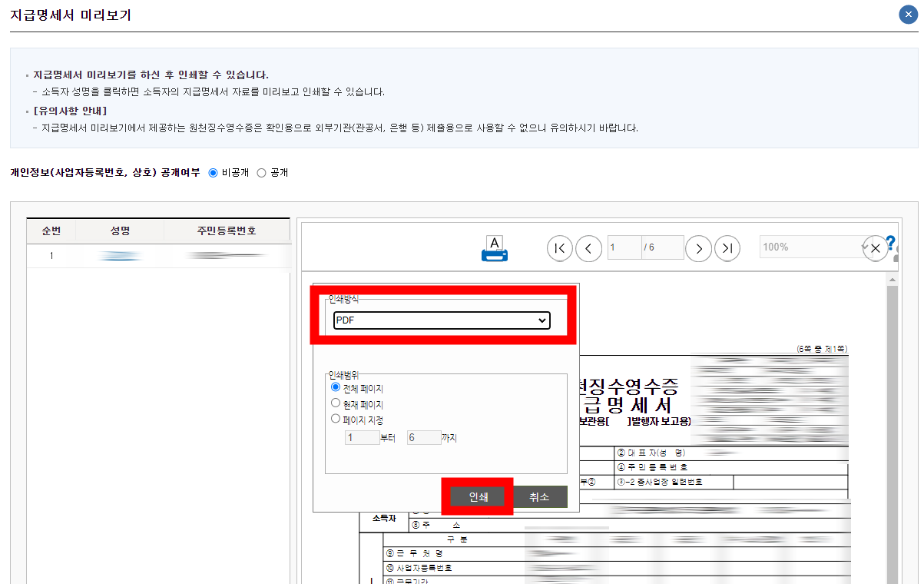Go to the previous preview page

point(588,247)
